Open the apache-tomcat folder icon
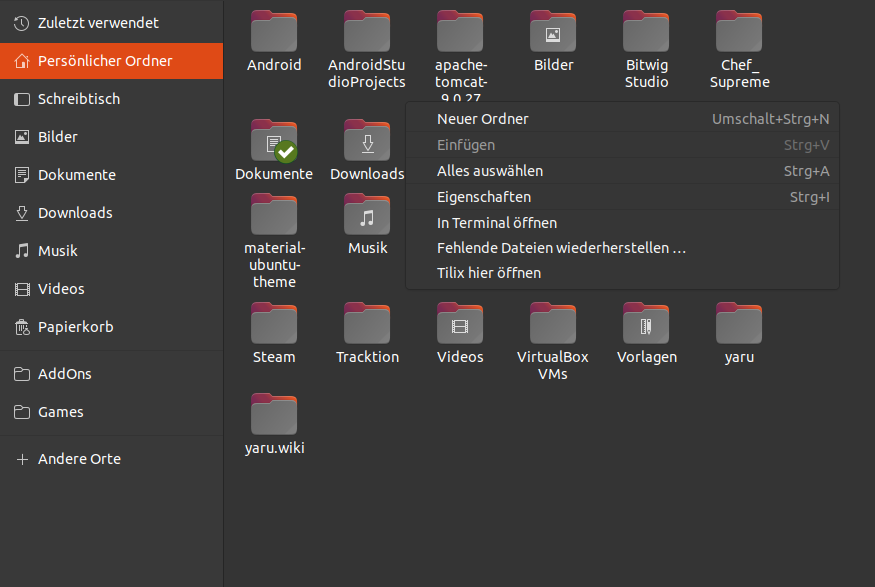Image resolution: width=875 pixels, height=587 pixels. pyautogui.click(x=460, y=31)
